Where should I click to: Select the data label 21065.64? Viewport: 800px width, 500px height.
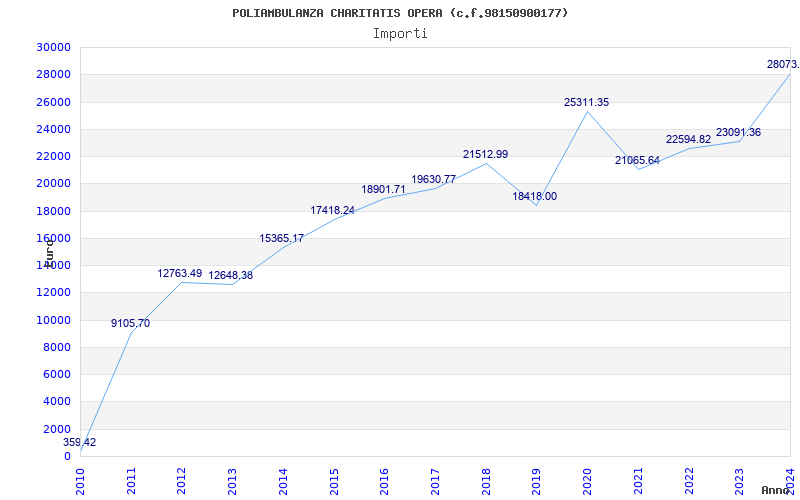click(x=637, y=160)
